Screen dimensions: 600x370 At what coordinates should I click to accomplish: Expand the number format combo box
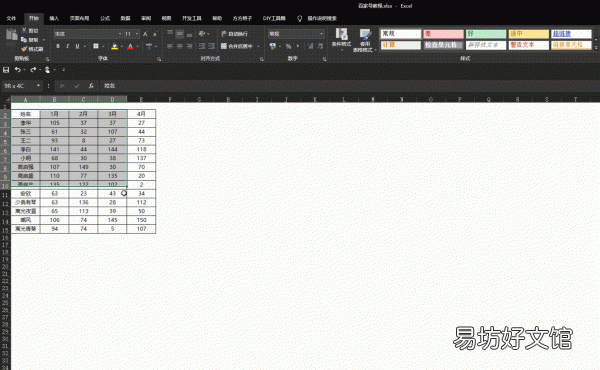pos(321,34)
